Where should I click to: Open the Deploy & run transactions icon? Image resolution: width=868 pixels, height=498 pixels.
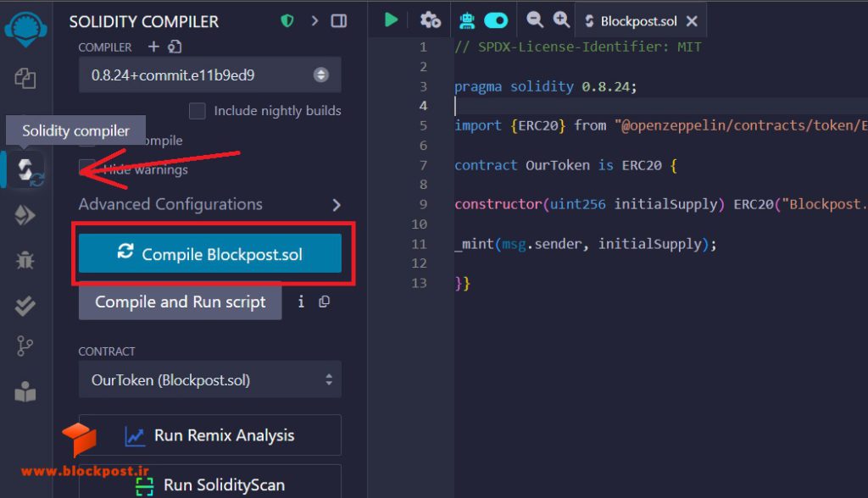click(x=25, y=215)
